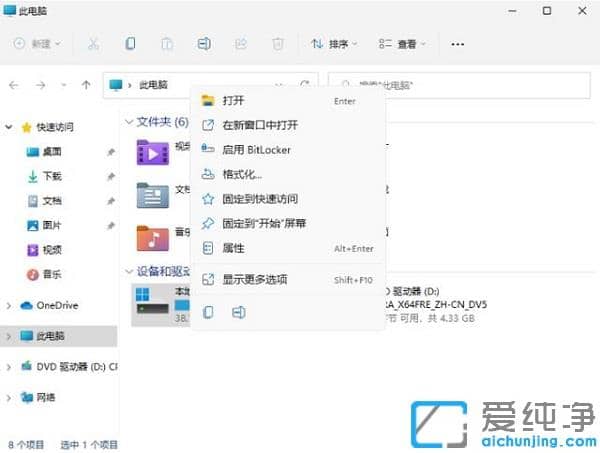
Task: Click 显示更多选项 in the context menu
Action: coord(254,280)
